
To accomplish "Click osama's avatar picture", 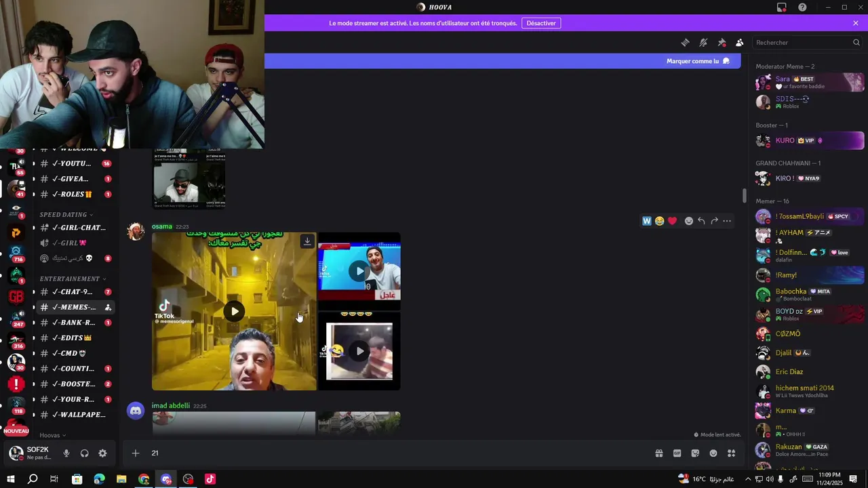I will point(136,231).
